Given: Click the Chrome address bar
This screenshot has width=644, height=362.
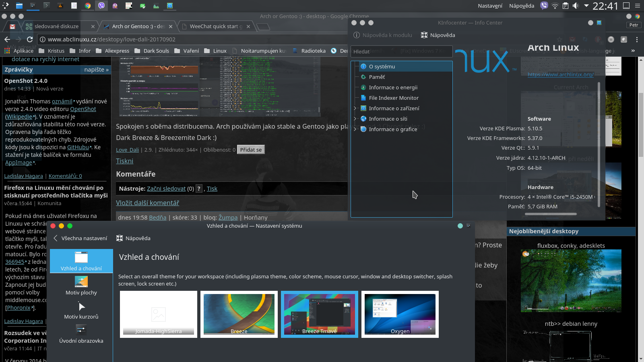Looking at the screenshot, I should [193, 39].
